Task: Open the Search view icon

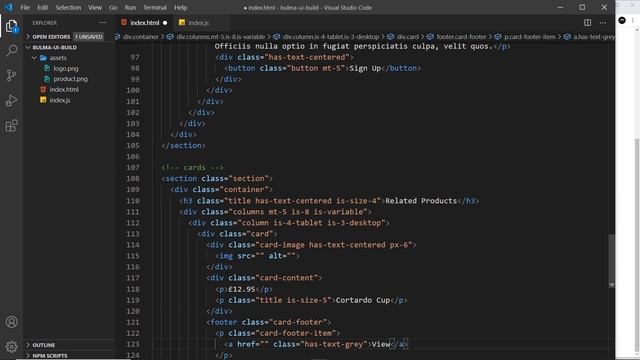Action: click(11, 51)
